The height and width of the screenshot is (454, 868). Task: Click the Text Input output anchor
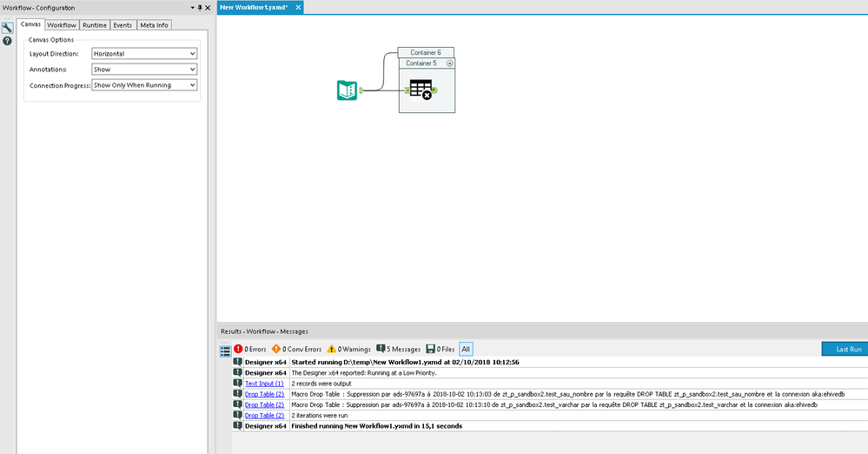click(361, 90)
